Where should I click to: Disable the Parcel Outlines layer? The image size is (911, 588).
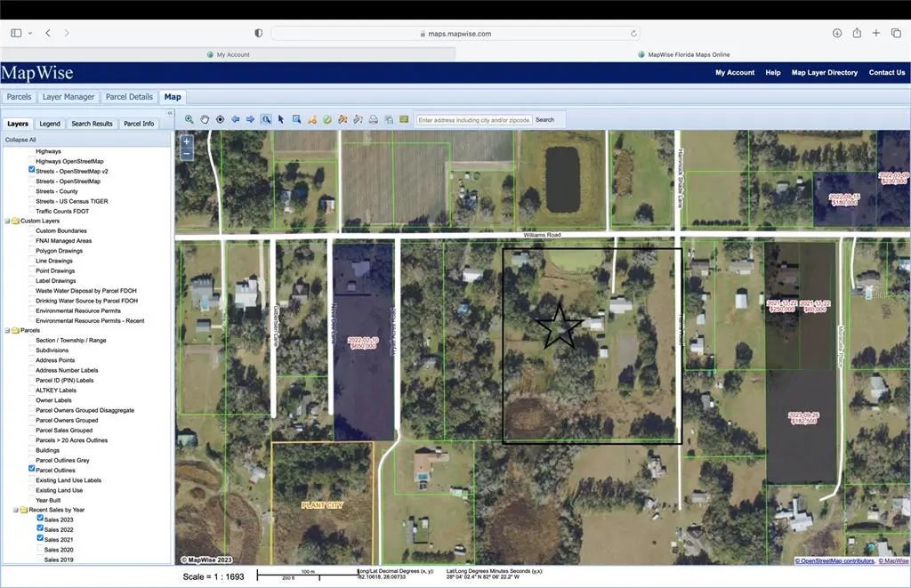coord(32,471)
